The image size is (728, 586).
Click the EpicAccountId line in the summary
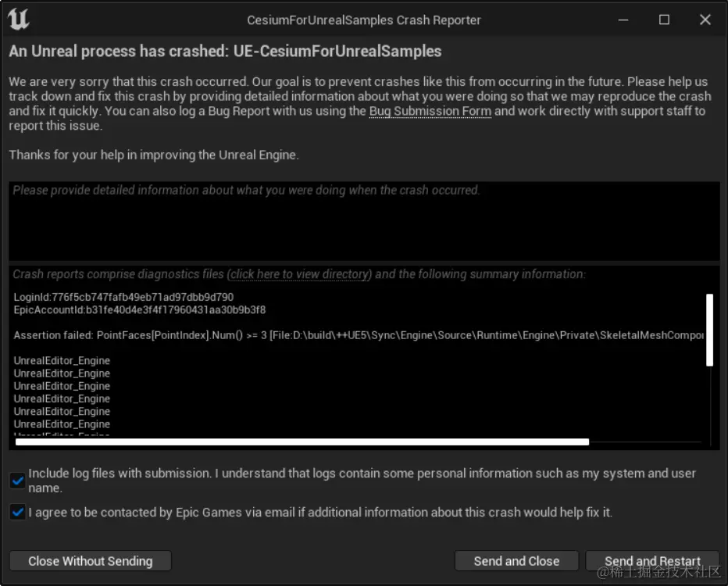[140, 310]
